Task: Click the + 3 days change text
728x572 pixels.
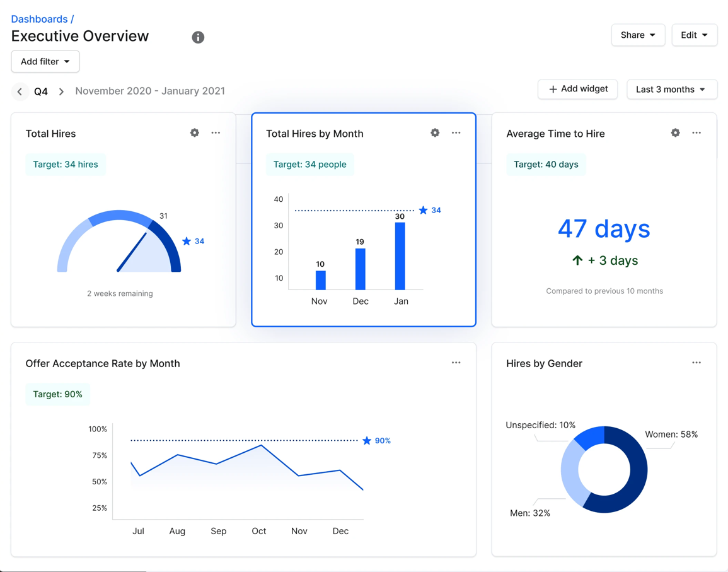Action: point(613,260)
